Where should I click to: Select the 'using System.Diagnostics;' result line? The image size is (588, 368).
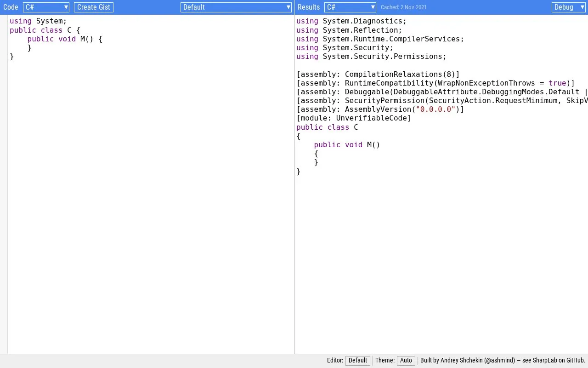(351, 21)
